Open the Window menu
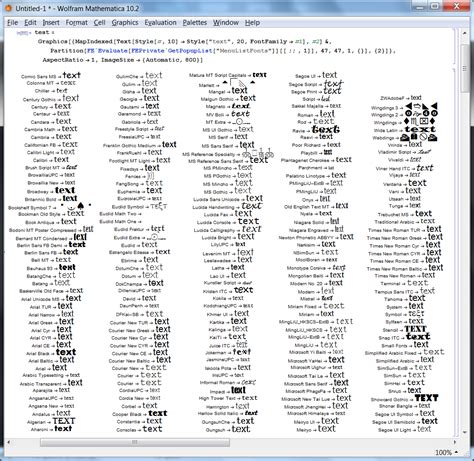Viewport: 474px width, 461px height. pos(226,23)
